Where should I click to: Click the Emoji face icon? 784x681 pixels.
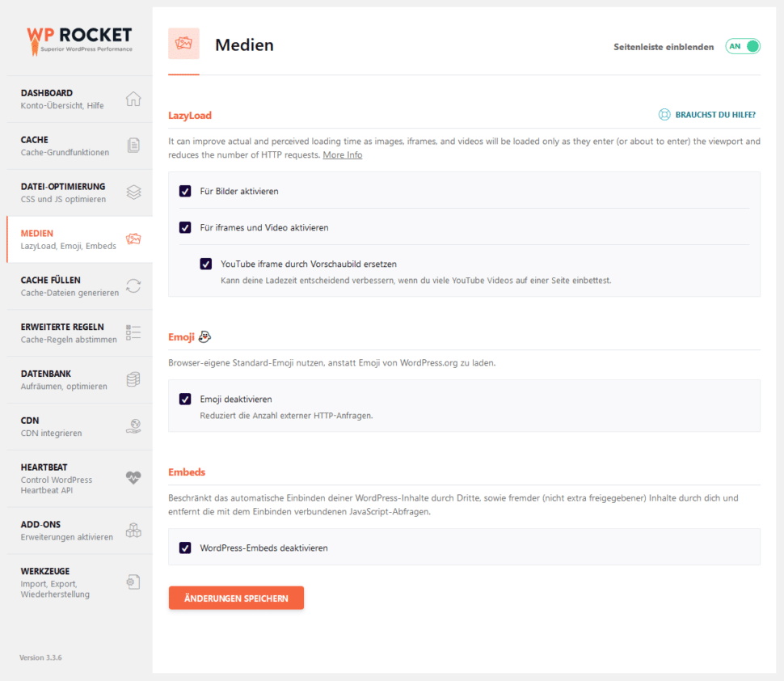point(205,336)
